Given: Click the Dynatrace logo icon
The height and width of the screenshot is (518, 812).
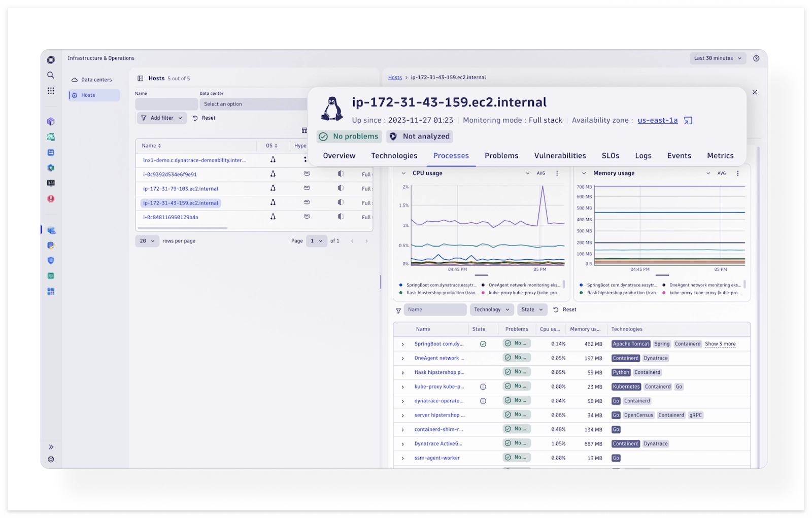Looking at the screenshot, I should coord(51,60).
